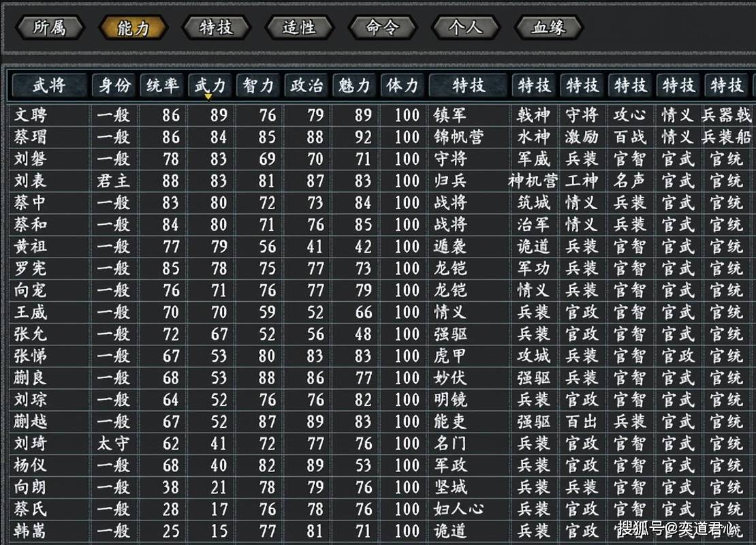Sort by 统率 column header
Viewport: 756px width, 545px height.
[x=163, y=86]
